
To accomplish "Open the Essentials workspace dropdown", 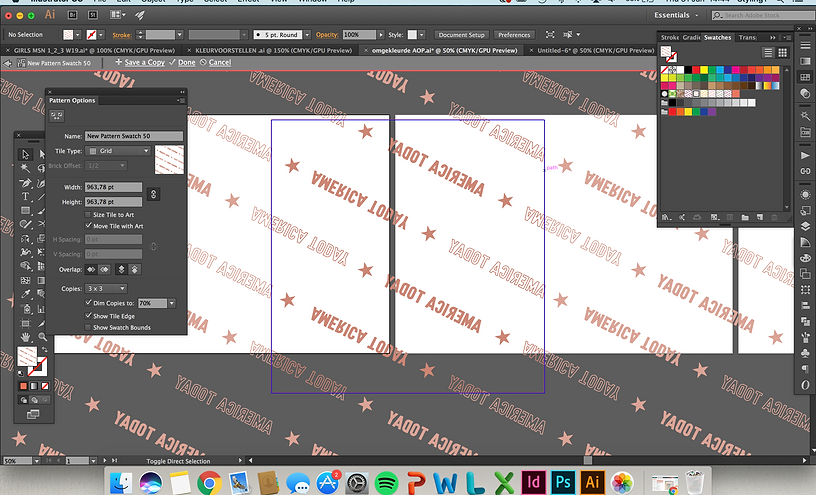I will pos(675,15).
